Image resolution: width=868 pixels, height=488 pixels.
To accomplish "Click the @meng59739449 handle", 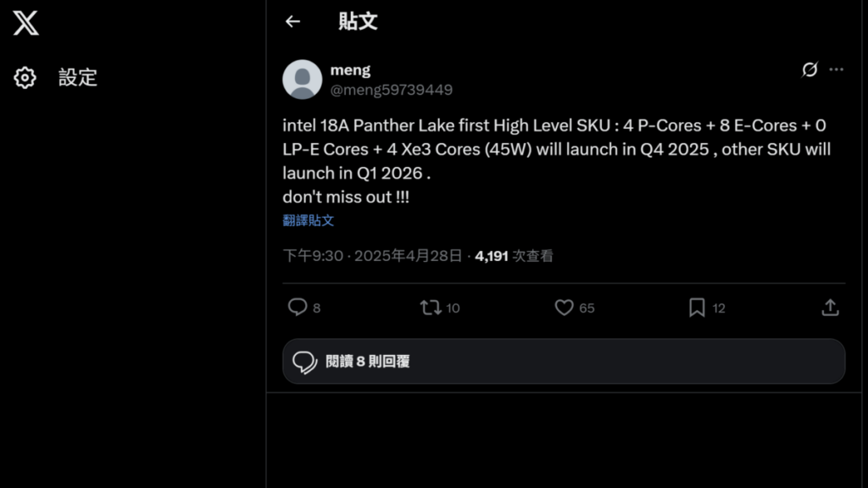I will tap(392, 90).
